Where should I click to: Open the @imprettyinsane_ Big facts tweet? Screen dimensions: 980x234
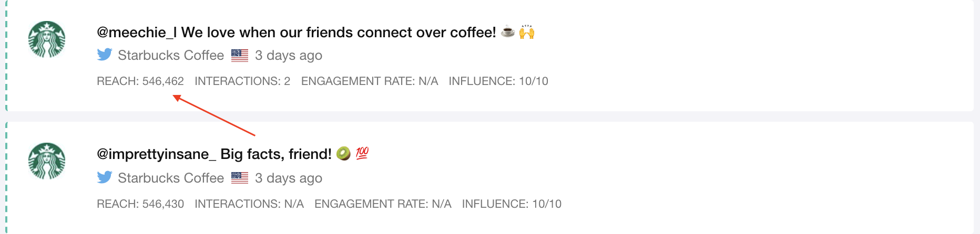click(x=214, y=154)
